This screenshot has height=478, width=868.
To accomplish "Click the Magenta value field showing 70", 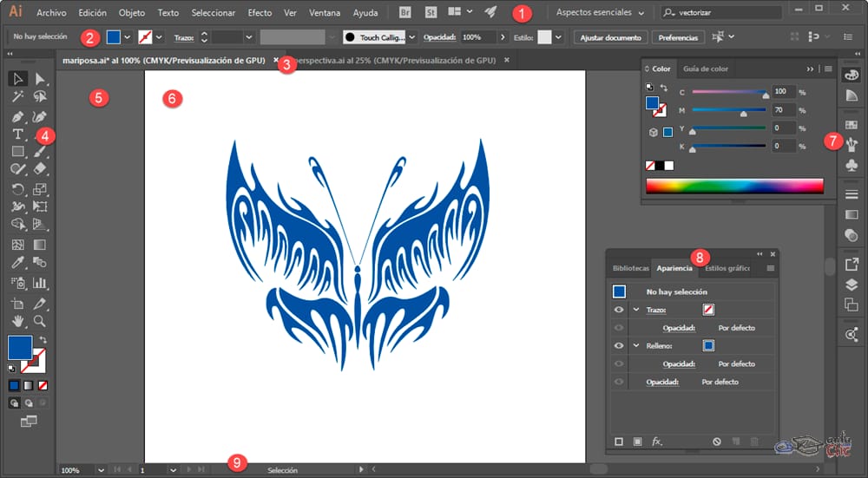I will coord(784,110).
